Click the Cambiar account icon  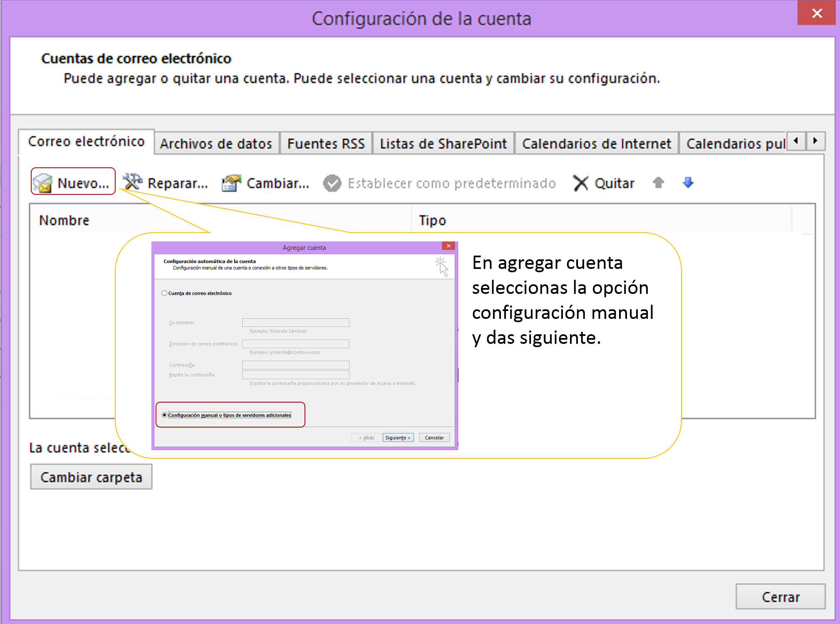coord(231,183)
